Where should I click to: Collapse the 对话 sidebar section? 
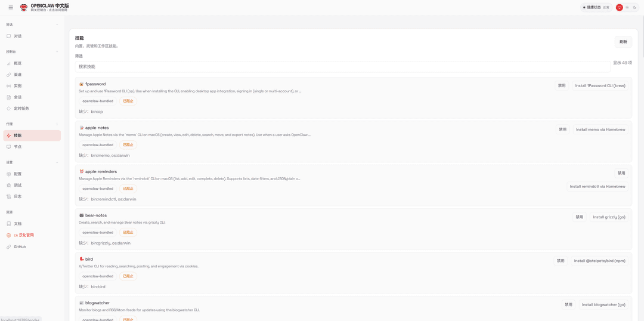click(x=32, y=24)
